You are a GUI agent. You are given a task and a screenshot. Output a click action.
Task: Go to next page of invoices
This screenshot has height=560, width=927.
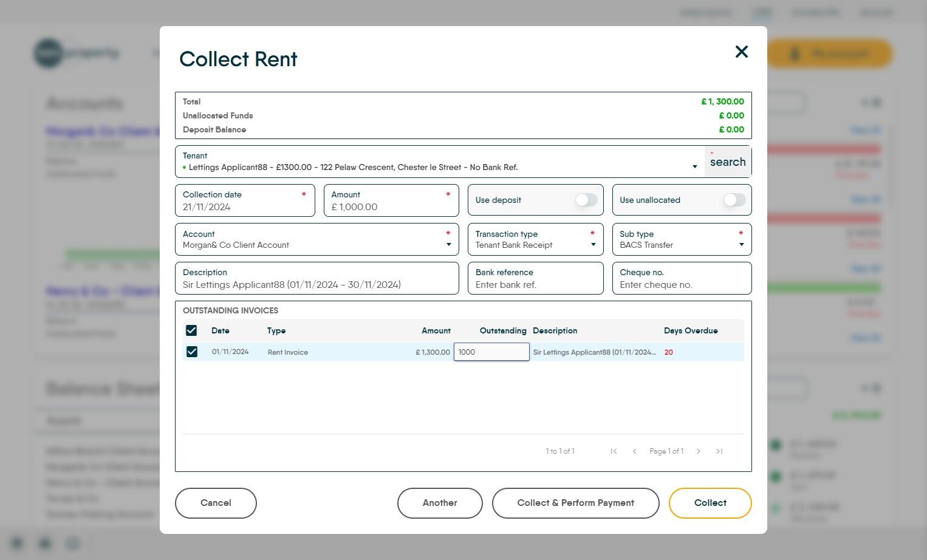699,451
